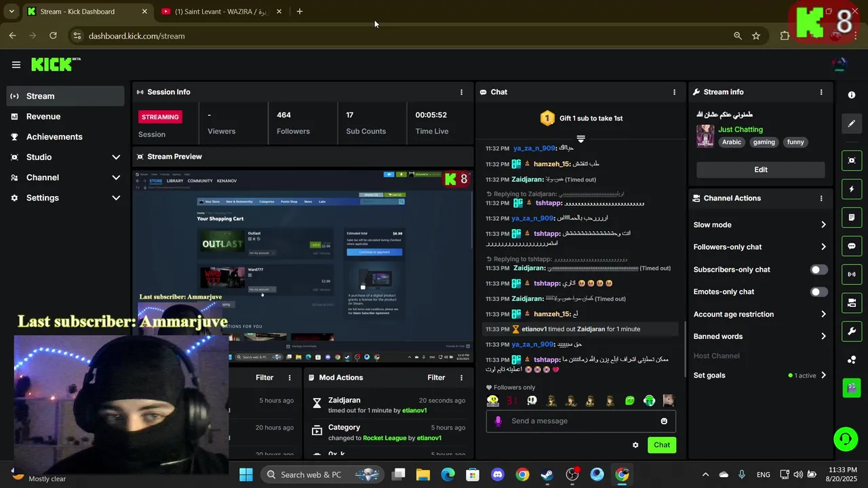The height and width of the screenshot is (488, 868).
Task: Open Filter in the left activity panel
Action: pos(264,378)
